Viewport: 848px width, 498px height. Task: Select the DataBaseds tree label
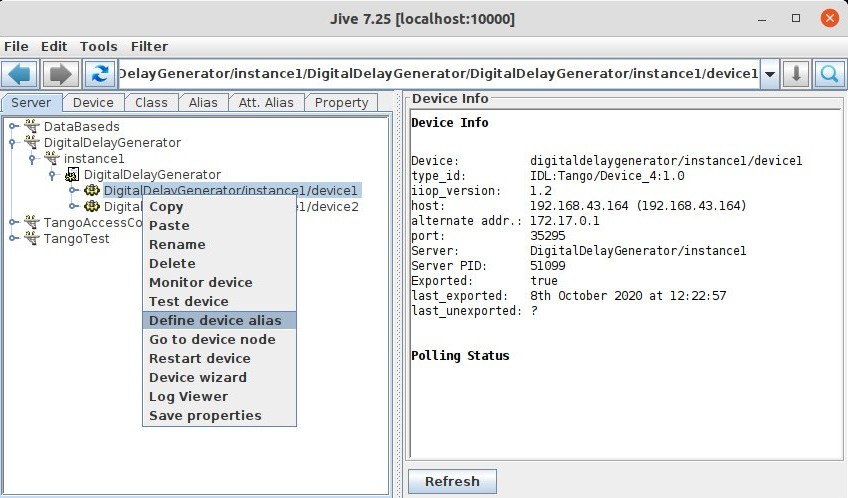pyautogui.click(x=82, y=126)
